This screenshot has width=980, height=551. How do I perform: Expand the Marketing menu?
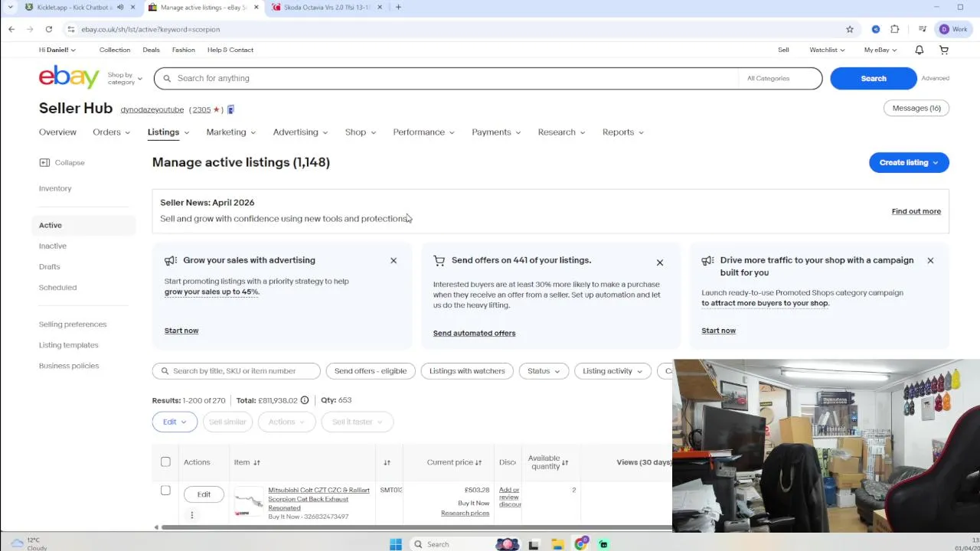(x=230, y=132)
